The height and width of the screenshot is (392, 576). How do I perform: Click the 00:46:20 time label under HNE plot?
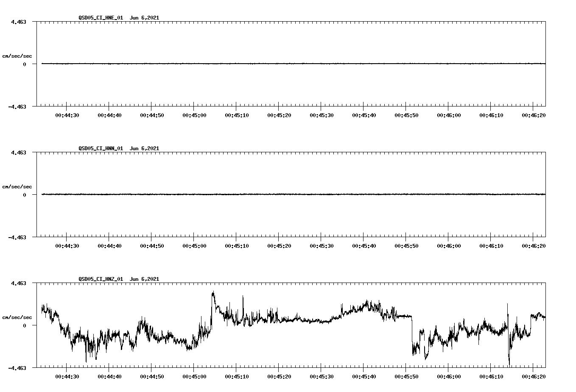tap(534, 115)
